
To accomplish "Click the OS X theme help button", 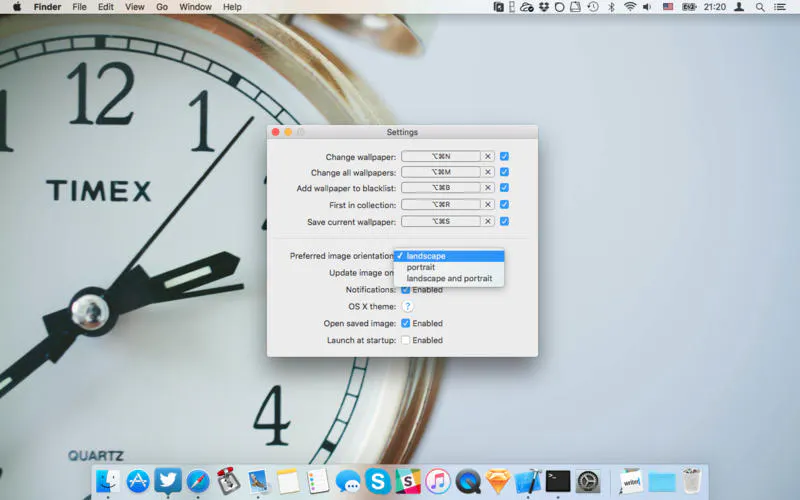I will coord(407,306).
